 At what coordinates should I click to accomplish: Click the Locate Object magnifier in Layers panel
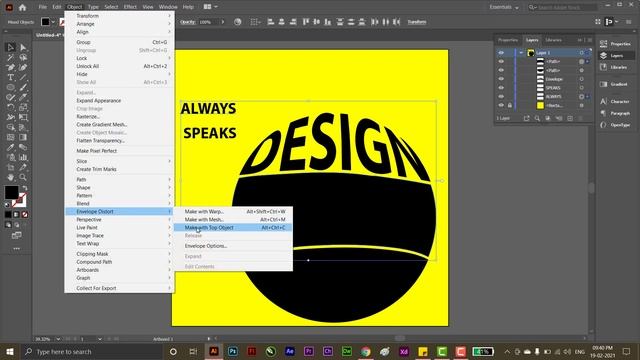coord(537,118)
